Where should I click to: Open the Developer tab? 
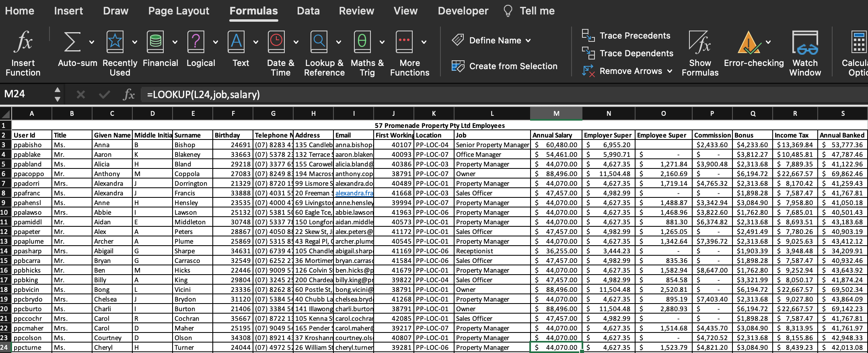tap(463, 11)
